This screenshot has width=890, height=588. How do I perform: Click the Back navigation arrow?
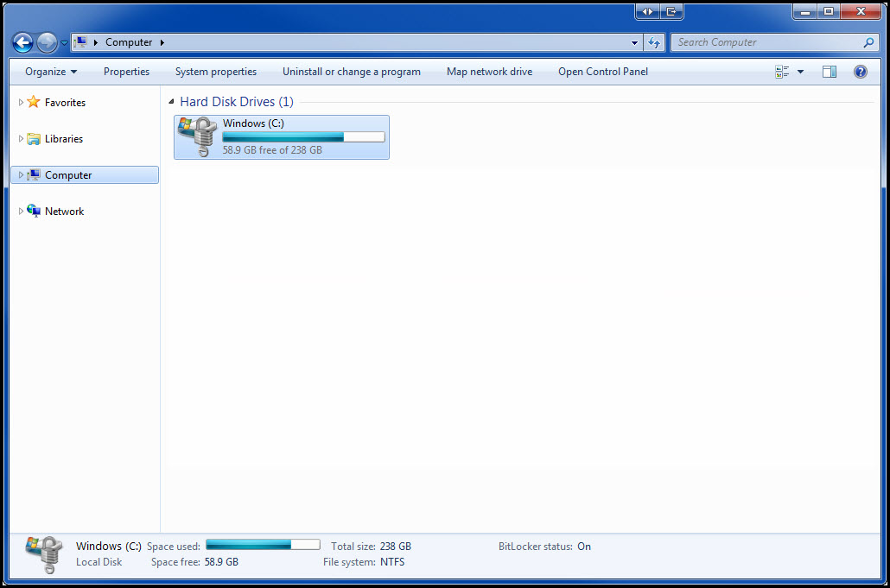pos(22,41)
